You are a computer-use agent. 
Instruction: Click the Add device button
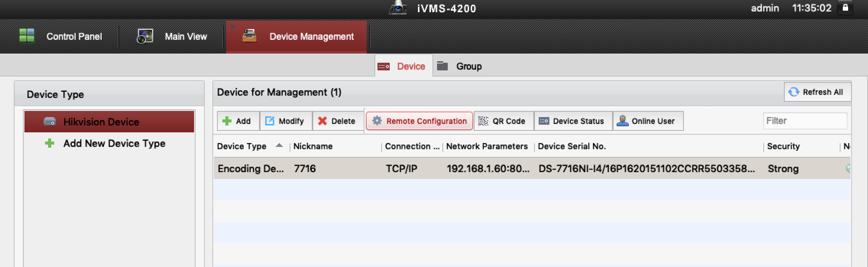(x=238, y=121)
